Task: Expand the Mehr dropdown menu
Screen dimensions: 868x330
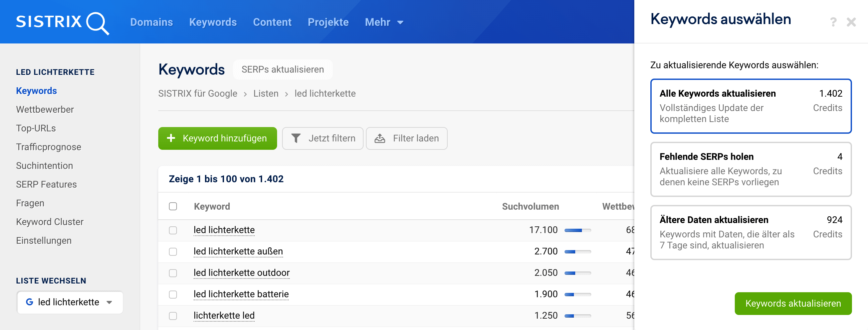Action: [x=384, y=22]
